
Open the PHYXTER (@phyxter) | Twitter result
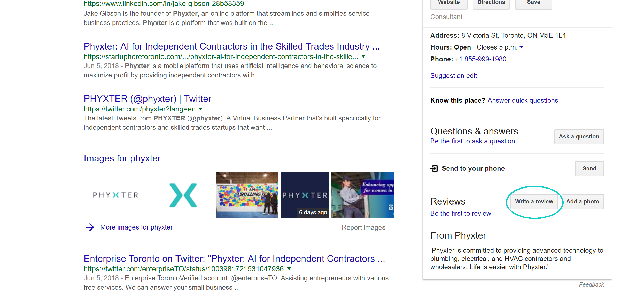coord(148,99)
